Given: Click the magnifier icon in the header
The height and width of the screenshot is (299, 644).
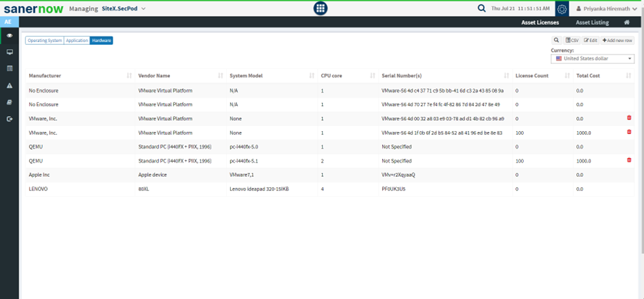Looking at the screenshot, I should (482, 8).
